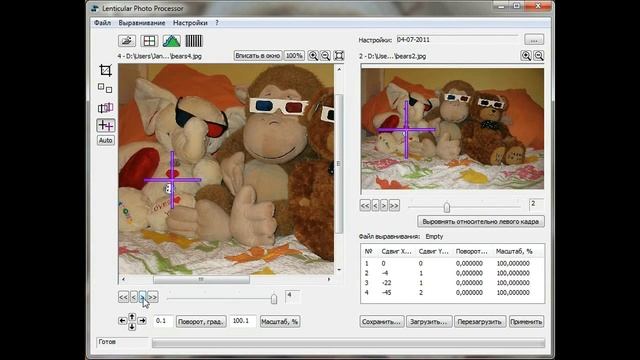Go to last frame in right panel
640x360 pixels.
[x=394, y=205]
